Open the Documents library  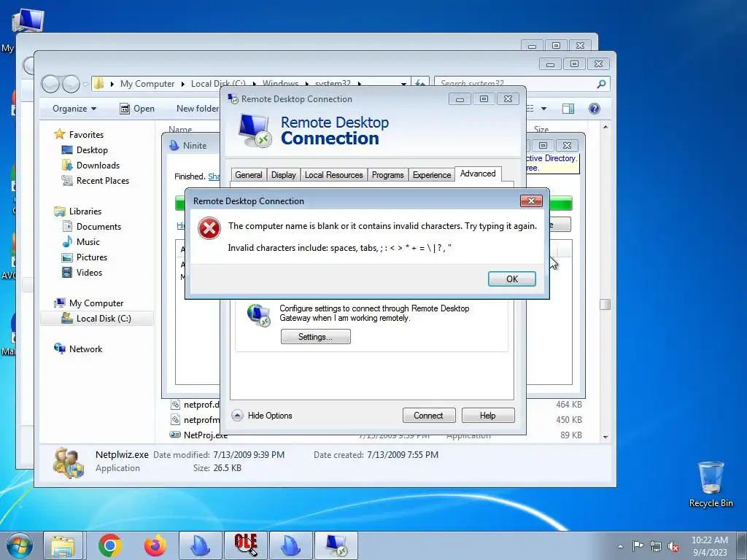[98, 227]
